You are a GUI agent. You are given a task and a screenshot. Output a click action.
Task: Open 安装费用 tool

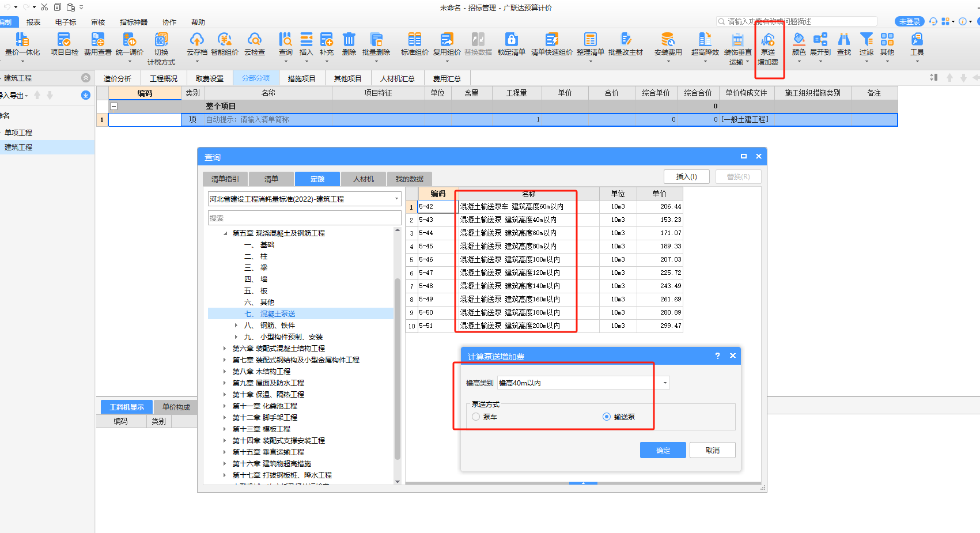click(x=668, y=45)
